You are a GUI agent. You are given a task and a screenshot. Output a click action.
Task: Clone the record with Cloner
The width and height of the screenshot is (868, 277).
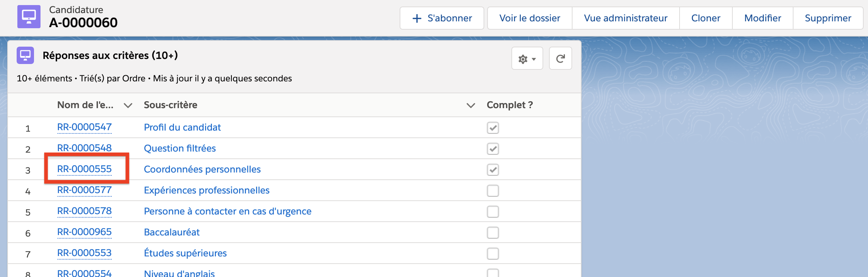706,18
